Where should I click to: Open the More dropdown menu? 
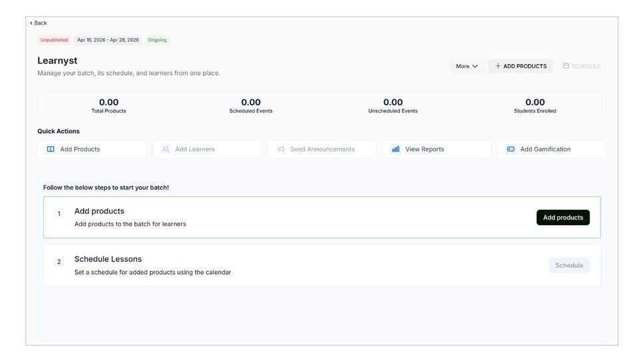(467, 66)
